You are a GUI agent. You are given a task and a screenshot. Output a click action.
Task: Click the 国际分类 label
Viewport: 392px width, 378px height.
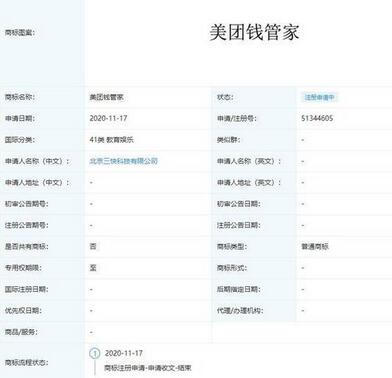(20, 140)
